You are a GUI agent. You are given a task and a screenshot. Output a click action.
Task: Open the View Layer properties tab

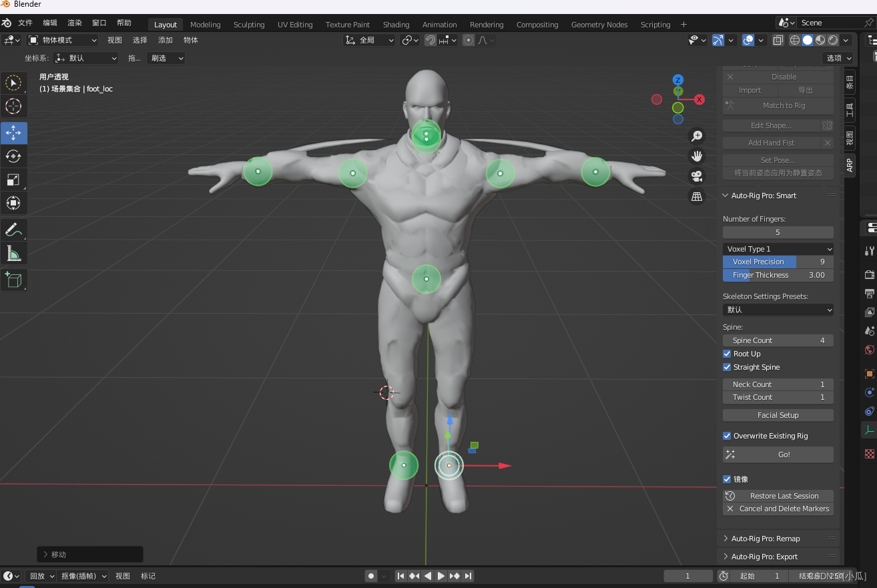click(869, 312)
